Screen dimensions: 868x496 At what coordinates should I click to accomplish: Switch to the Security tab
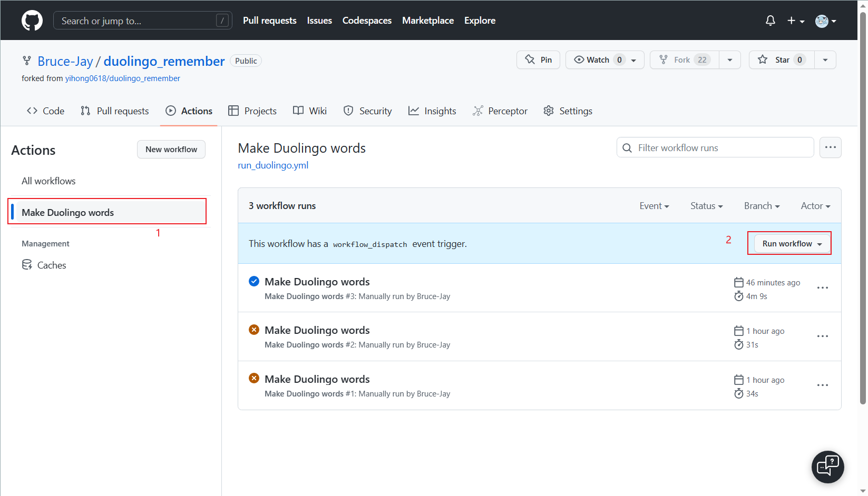click(367, 111)
